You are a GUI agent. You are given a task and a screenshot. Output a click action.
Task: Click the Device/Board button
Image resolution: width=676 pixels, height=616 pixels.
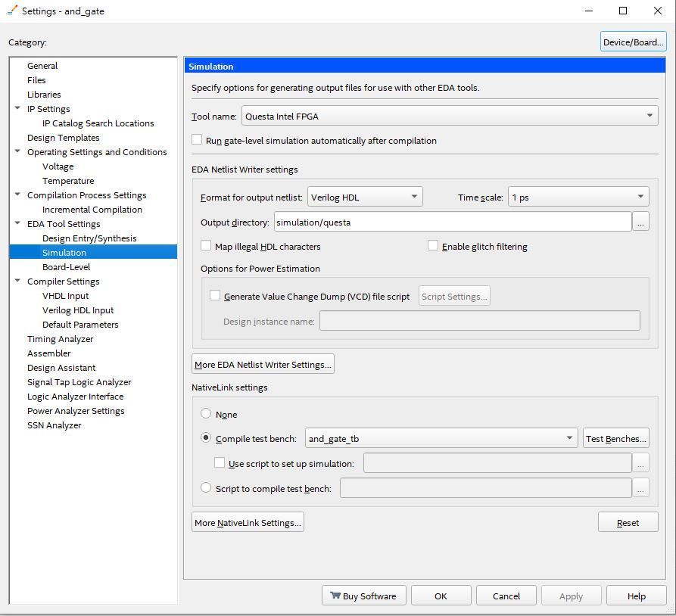[x=633, y=42]
